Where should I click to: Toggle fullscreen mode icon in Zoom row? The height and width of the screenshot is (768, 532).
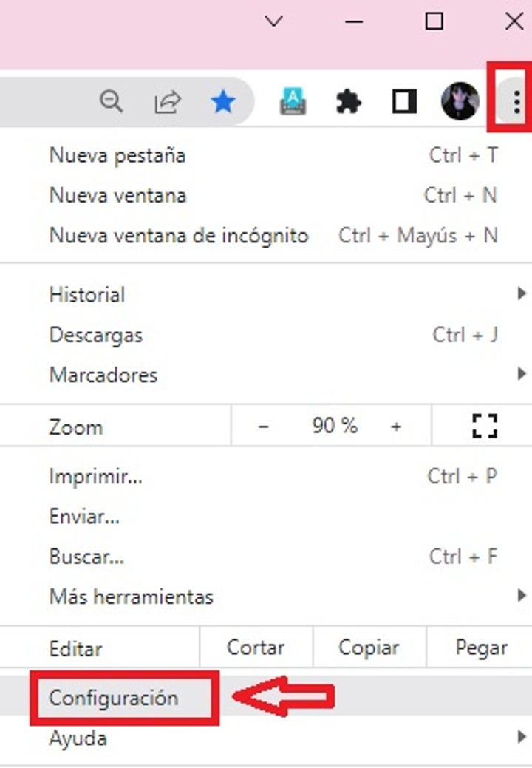click(484, 427)
